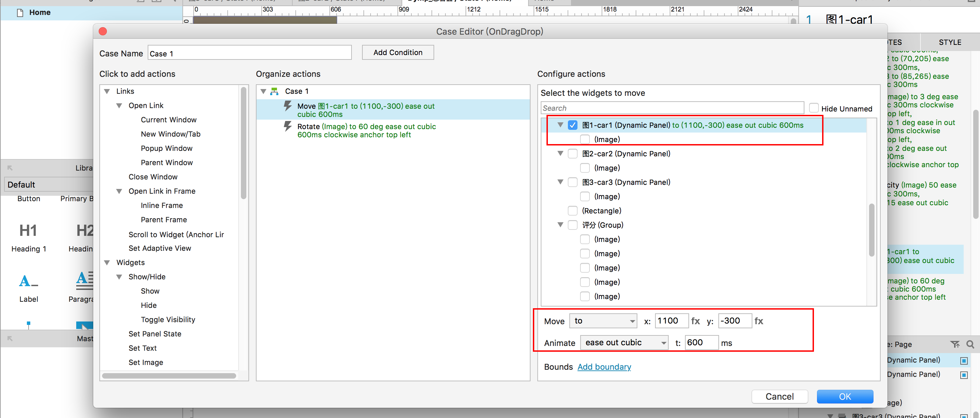Image resolution: width=980 pixels, height=418 pixels.
Task: Click the Rotate action lightning bolt icon
Action: coord(288,126)
